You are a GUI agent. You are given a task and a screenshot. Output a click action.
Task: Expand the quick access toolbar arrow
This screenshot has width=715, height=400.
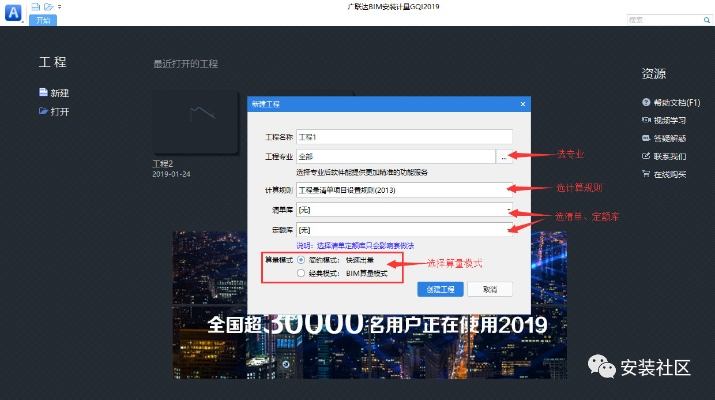[60, 7]
